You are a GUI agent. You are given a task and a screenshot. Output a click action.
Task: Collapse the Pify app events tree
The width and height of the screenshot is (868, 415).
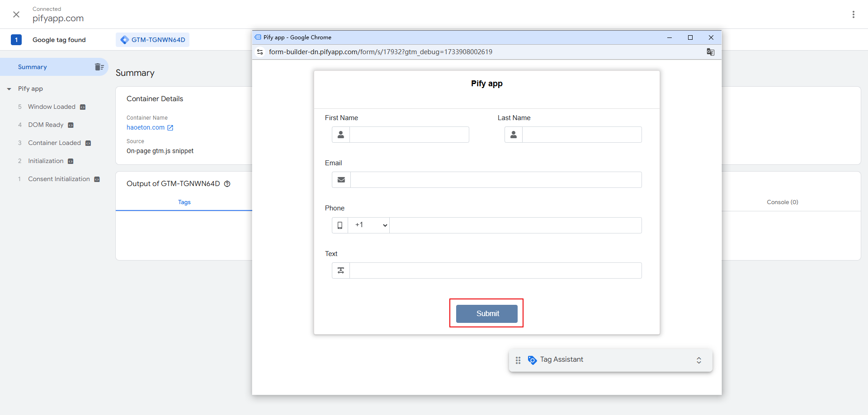coord(9,89)
